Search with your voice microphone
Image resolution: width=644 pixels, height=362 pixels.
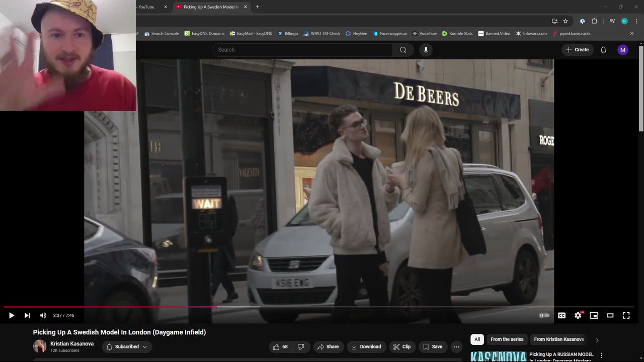[x=426, y=50]
